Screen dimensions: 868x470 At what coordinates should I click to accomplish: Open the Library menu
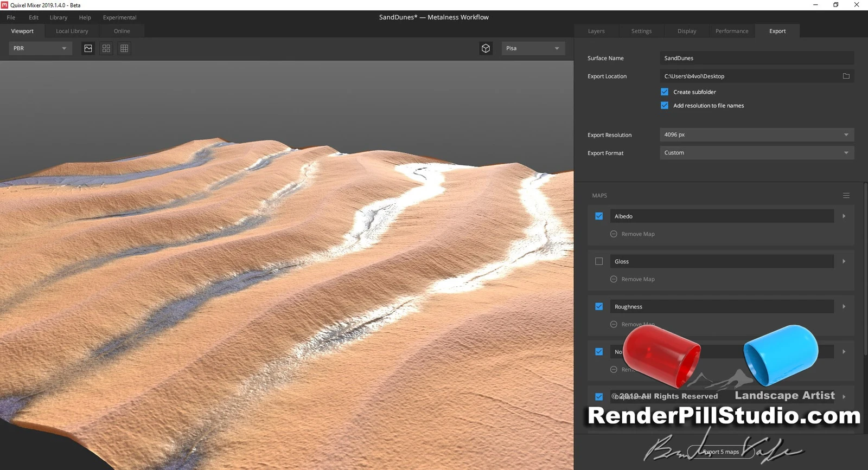coord(59,17)
